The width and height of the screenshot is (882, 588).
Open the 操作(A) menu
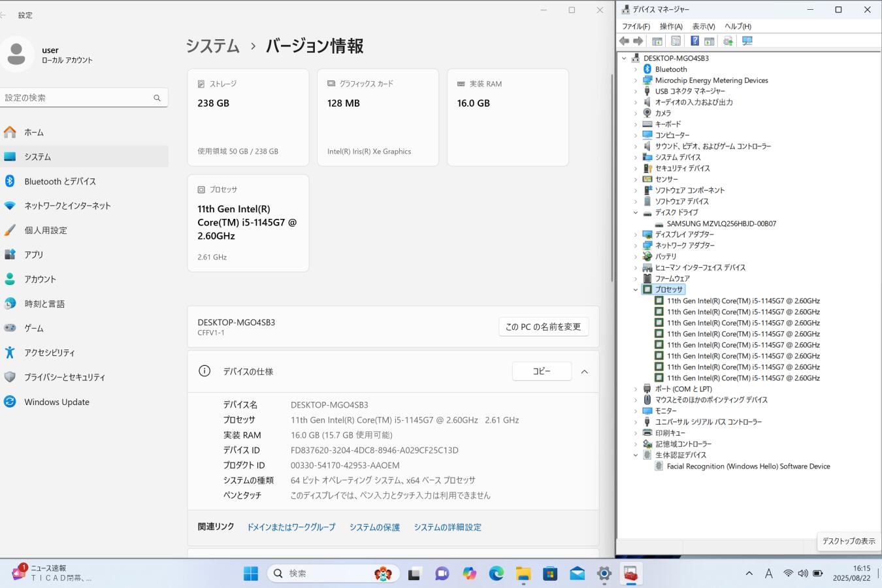click(x=670, y=26)
